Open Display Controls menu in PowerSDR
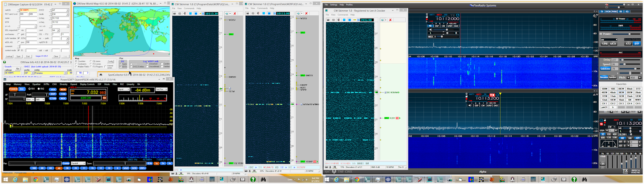 87,84
